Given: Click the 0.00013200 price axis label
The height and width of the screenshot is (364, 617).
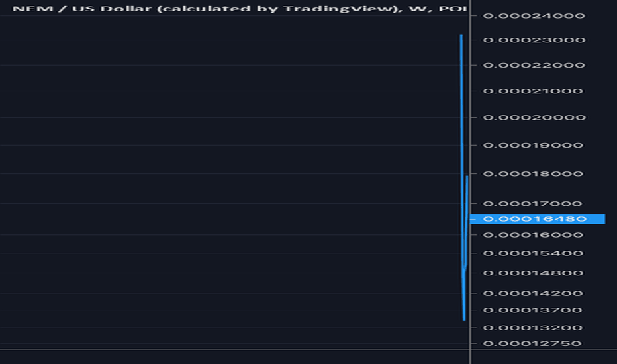Looking at the screenshot, I should coord(533,328).
